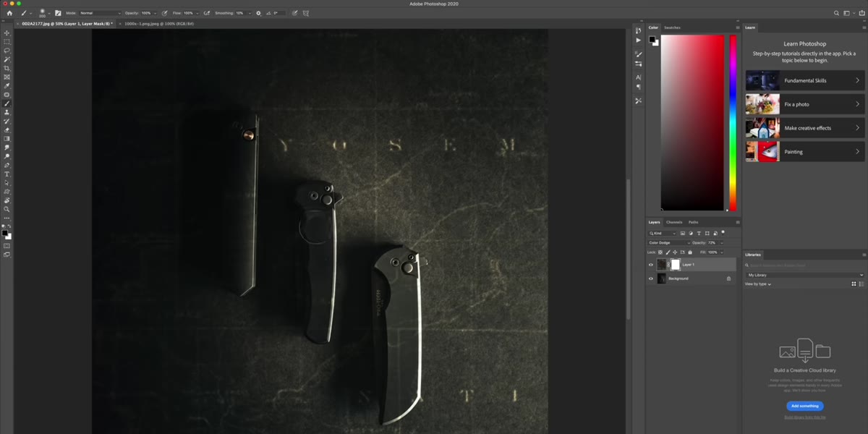Switch to the Channels tab
Image resolution: width=868 pixels, height=434 pixels.
pyautogui.click(x=674, y=222)
